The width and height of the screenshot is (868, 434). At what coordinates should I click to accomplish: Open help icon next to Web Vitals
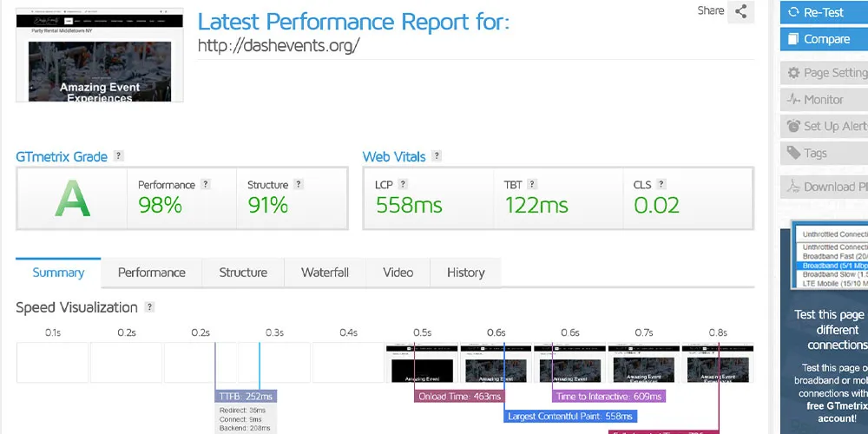437,156
